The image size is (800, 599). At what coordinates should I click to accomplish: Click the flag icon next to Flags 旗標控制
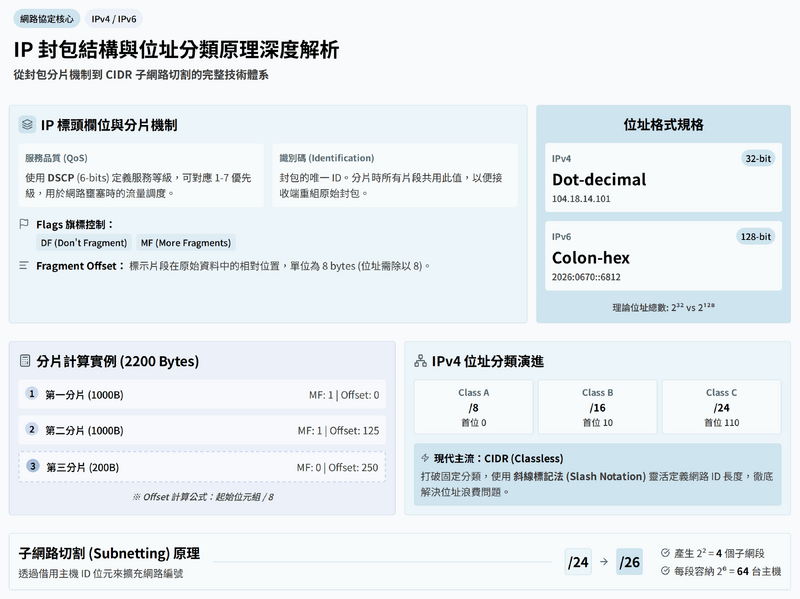click(24, 224)
